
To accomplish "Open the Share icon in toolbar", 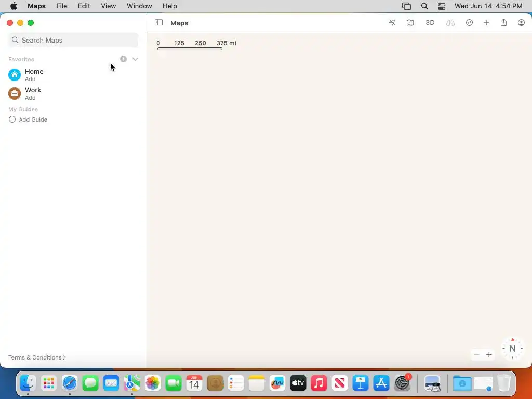I will pos(504,22).
